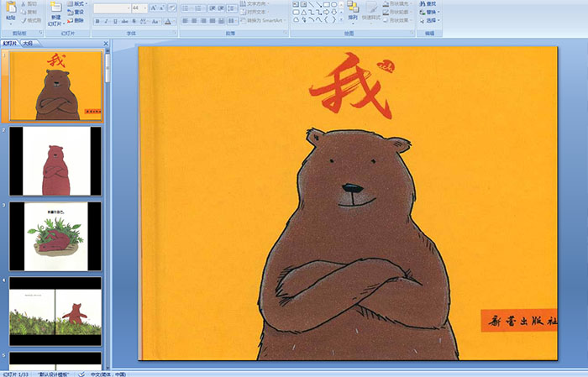Open the Line Spacing dropdown
Screen dimensions: 588x377
[x=232, y=8]
